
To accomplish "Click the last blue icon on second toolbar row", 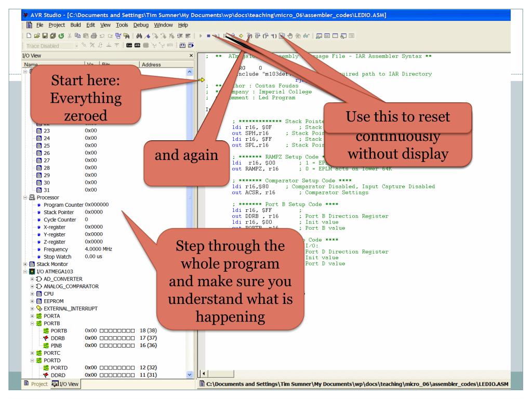I will point(191,45).
